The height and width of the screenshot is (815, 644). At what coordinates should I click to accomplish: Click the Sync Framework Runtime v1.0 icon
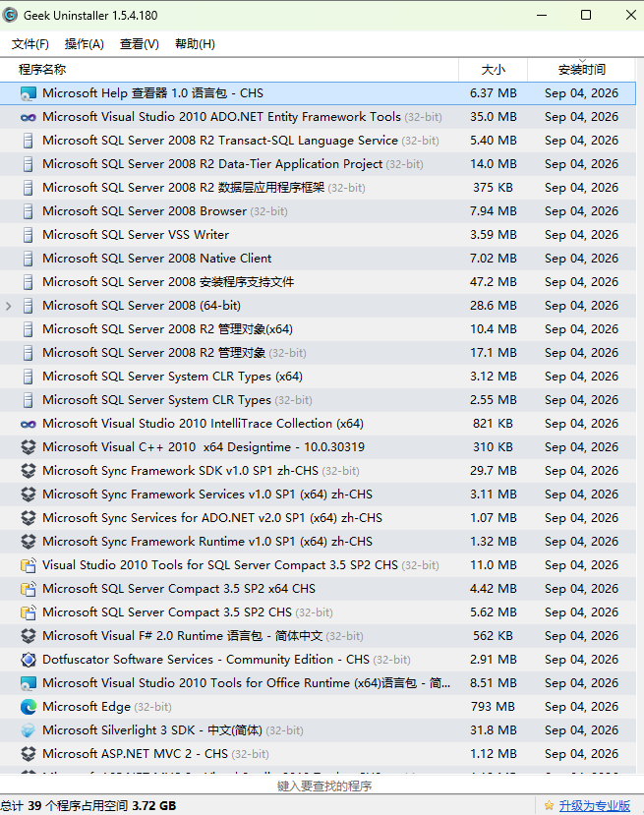29,542
